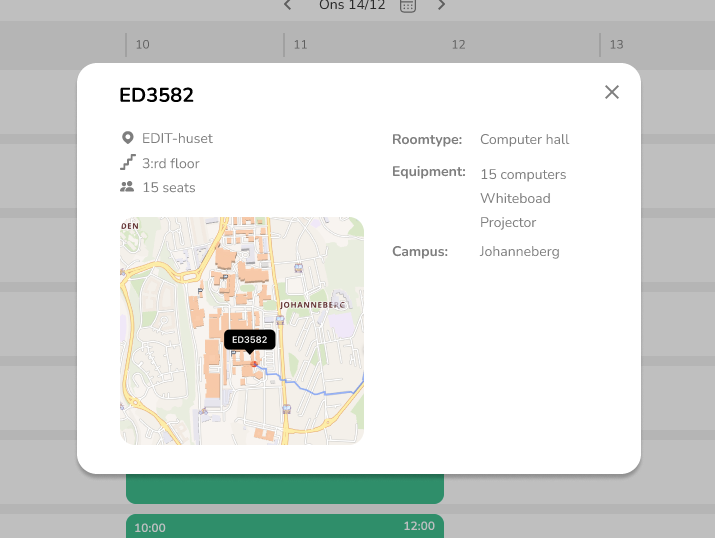Go to previous day with left chevron
The width and height of the screenshot is (715, 538).
point(288,5)
